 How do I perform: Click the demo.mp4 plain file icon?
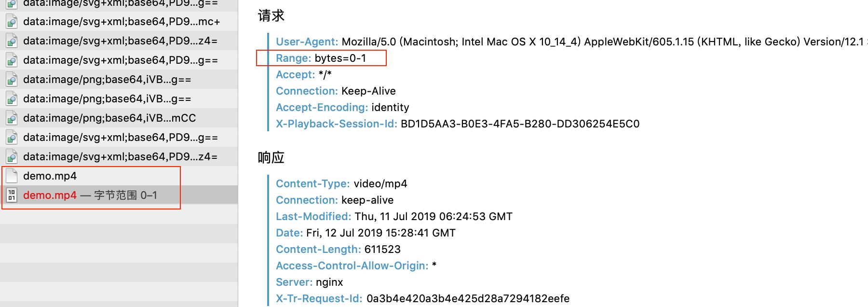12,176
